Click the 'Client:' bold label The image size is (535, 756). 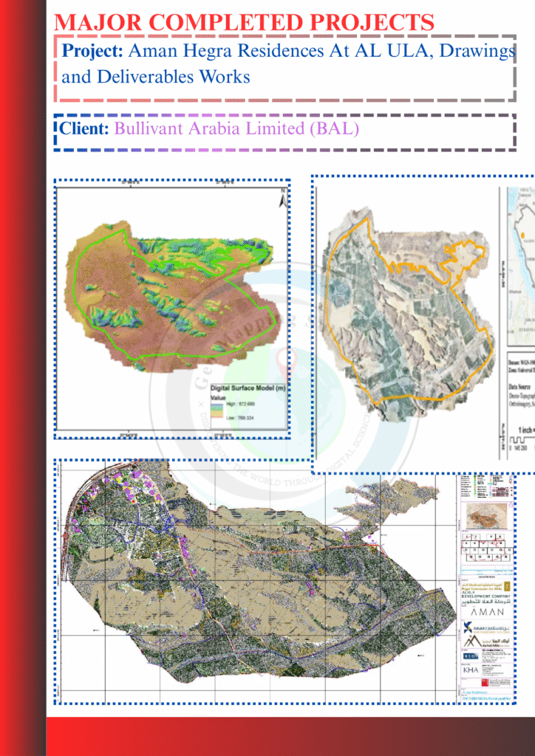[85, 128]
